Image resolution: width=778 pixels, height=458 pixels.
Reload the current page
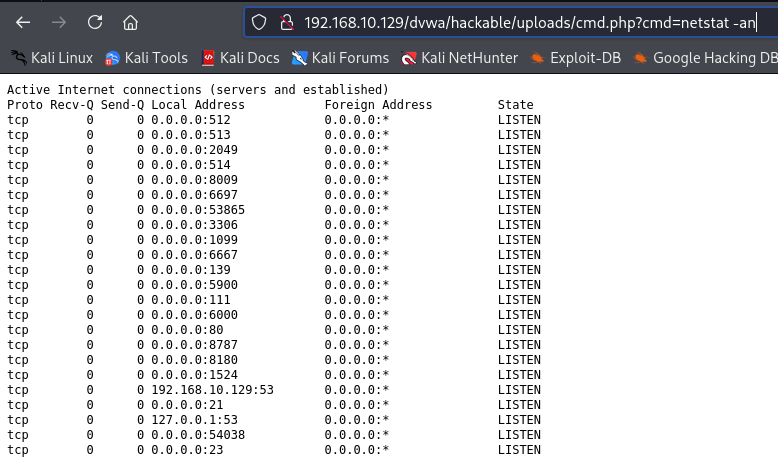coord(95,22)
